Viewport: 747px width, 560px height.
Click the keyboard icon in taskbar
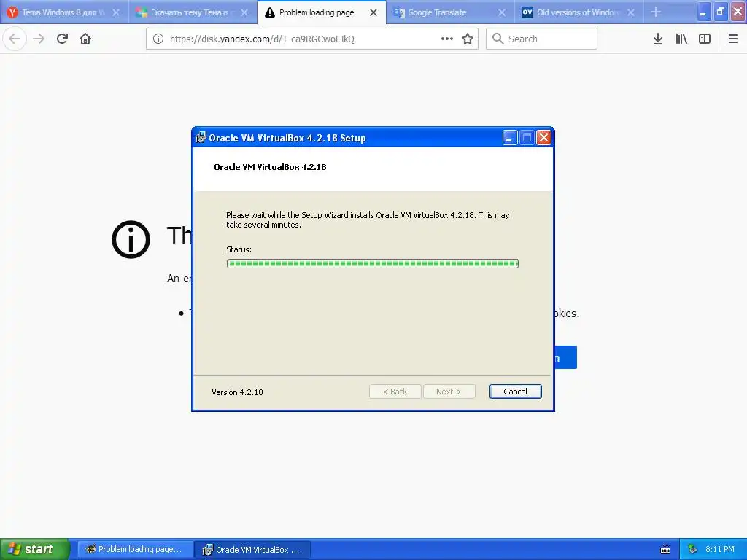coord(665,550)
